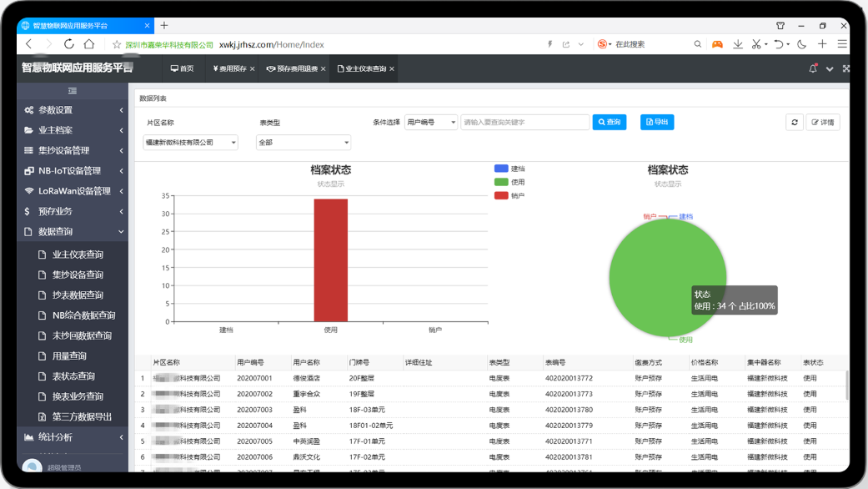Expand 业主档案 menu
868x489 pixels.
point(73,130)
